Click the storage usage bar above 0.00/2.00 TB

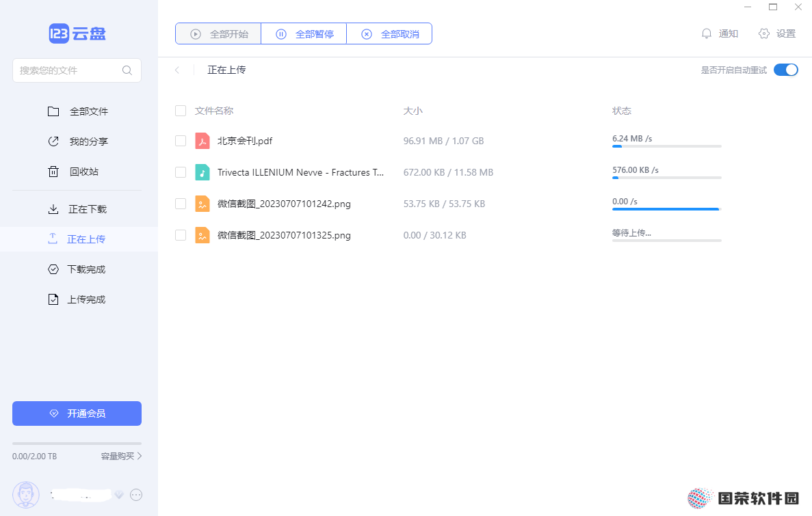tap(77, 444)
